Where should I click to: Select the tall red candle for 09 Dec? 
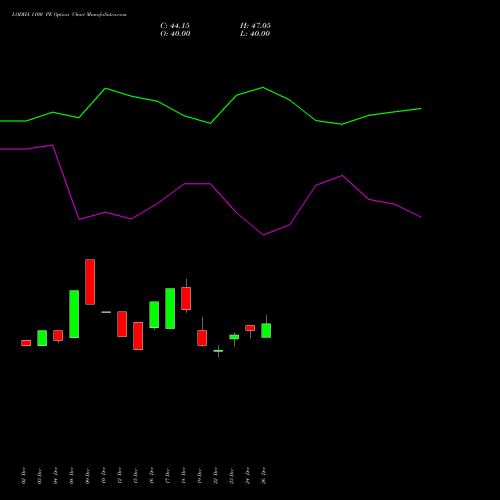point(90,282)
